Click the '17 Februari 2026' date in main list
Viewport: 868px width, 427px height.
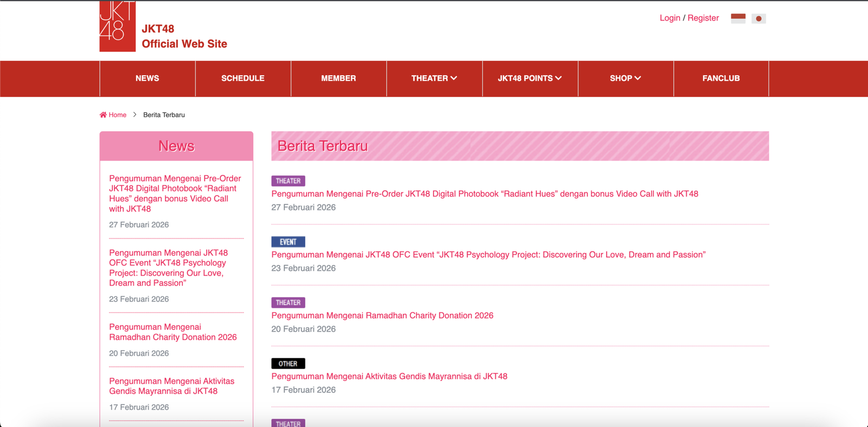click(x=303, y=390)
